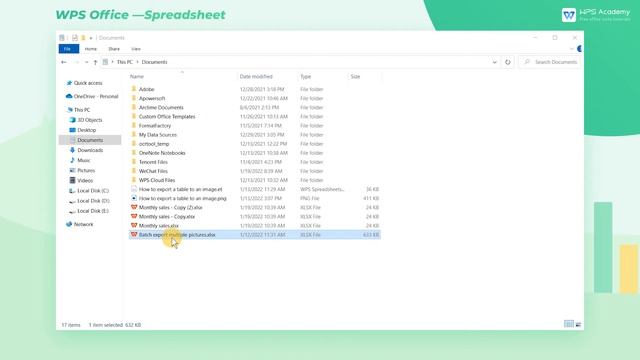Switch to details view in status bar
640x360 pixels.
[569, 324]
